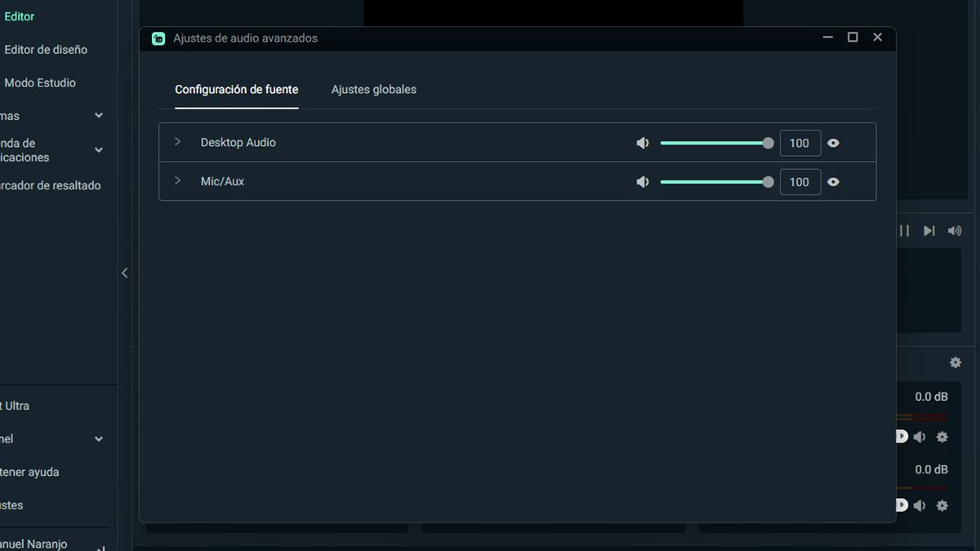
Task: Open Desktop Audio settings gear in mixer
Action: pos(942,436)
